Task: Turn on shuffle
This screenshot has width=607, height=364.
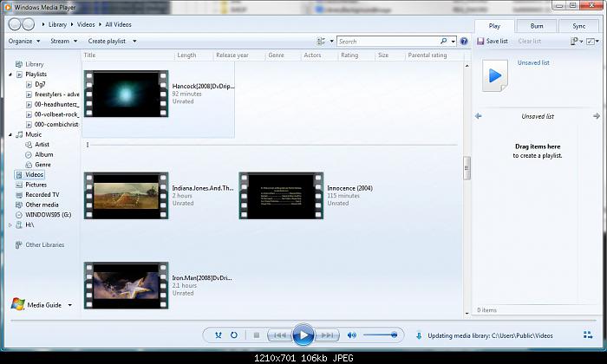Action: click(219, 335)
